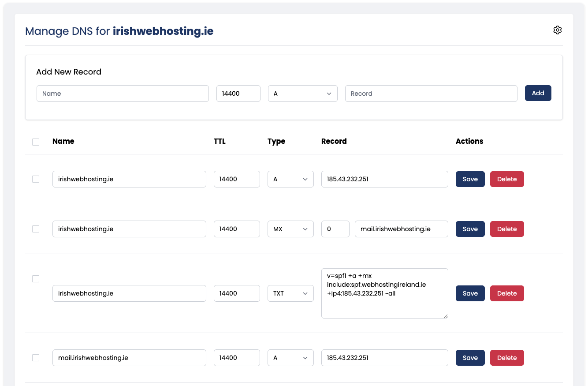Click the new record value field

pos(431,94)
